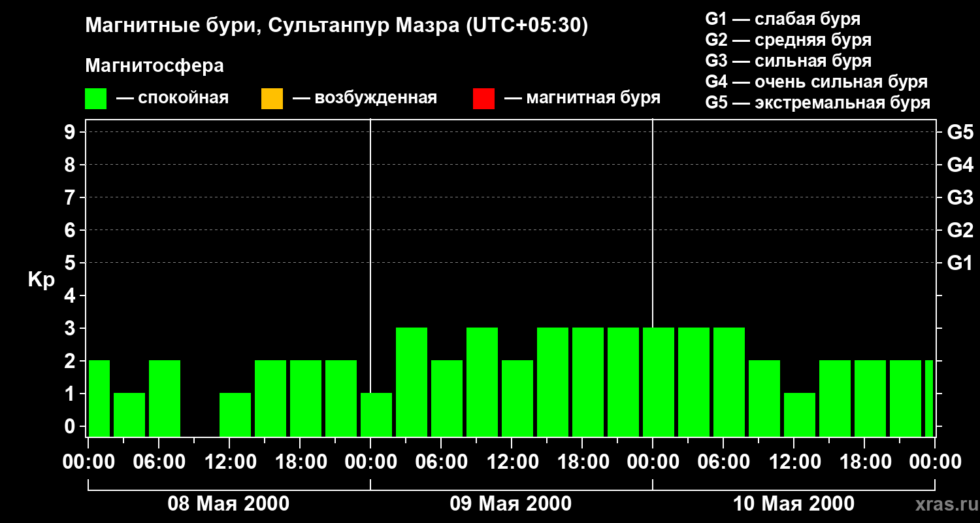Image resolution: width=980 pixels, height=523 pixels.
Task: Click the "G4" tick label on the right axis
Action: [960, 165]
